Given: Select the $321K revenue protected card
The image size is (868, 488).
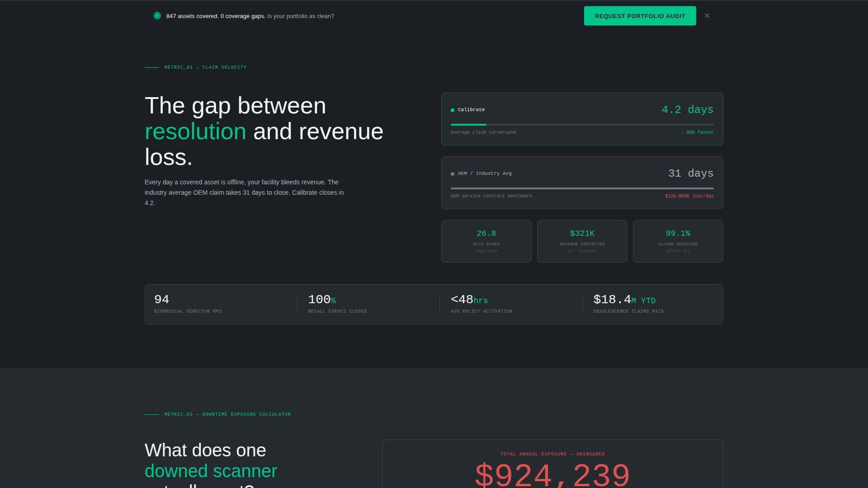Looking at the screenshot, I should coord(582,241).
